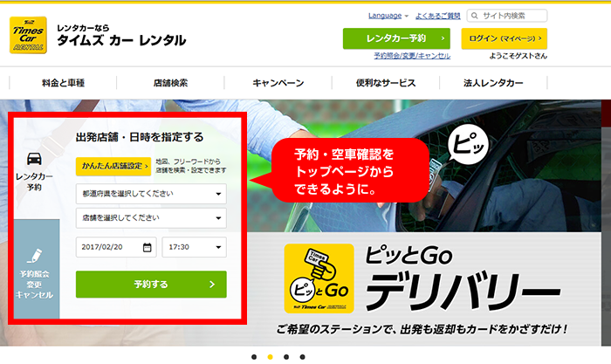
Task: Open the calendar icon in date field
Action: [x=147, y=247]
